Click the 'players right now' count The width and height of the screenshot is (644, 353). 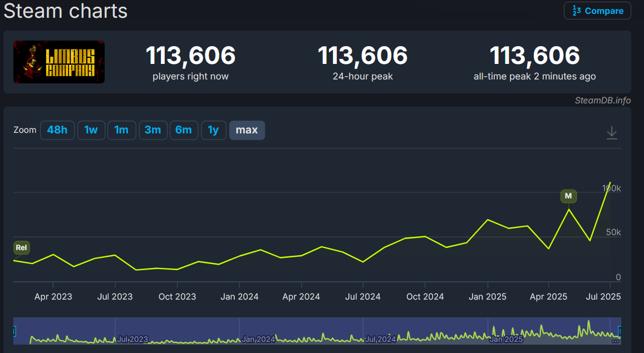[x=190, y=55]
